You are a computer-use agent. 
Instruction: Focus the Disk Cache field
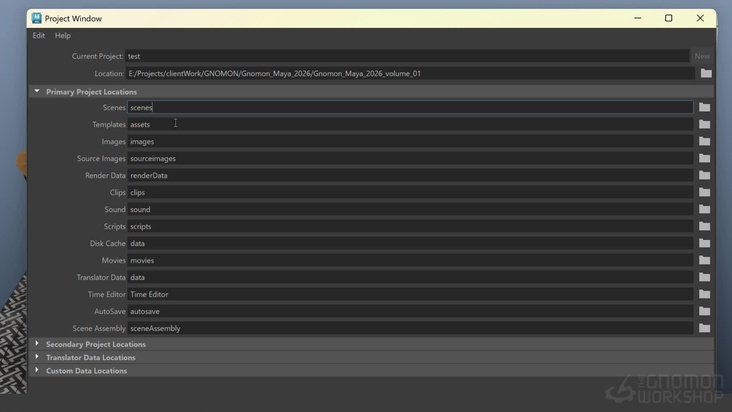tap(410, 243)
